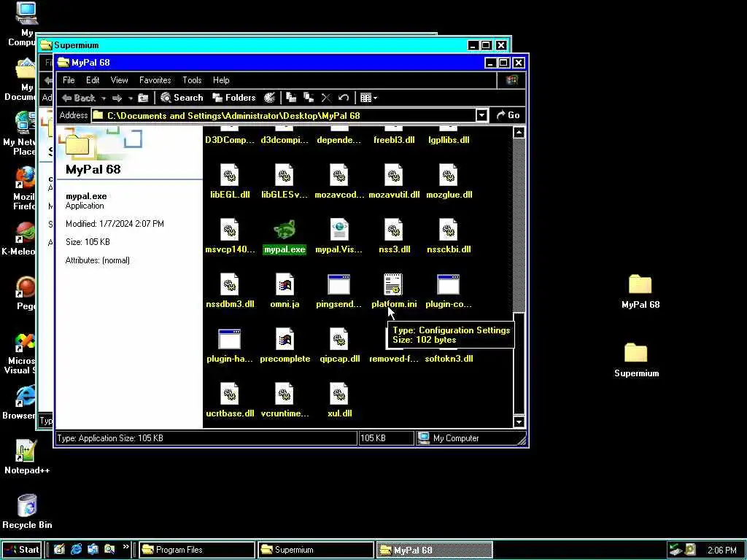This screenshot has height=560, width=747.
Task: Select mozavutil.dll file icon
Action: [394, 175]
